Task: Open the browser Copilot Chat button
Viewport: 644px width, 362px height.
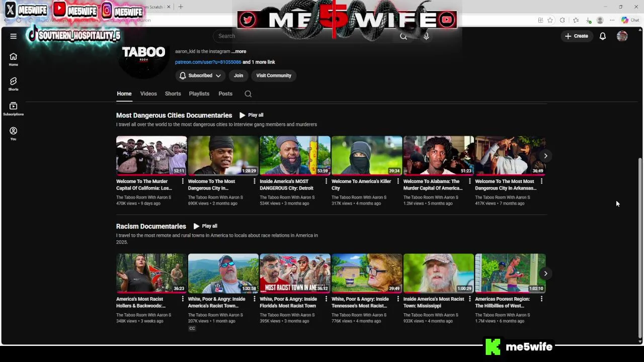Action: (630, 20)
